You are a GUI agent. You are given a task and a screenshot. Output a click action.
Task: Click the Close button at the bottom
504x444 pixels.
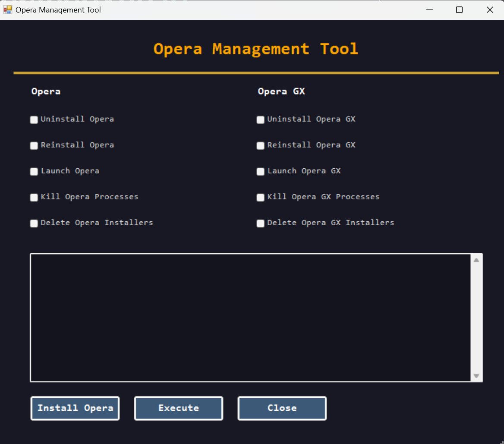pyautogui.click(x=282, y=408)
